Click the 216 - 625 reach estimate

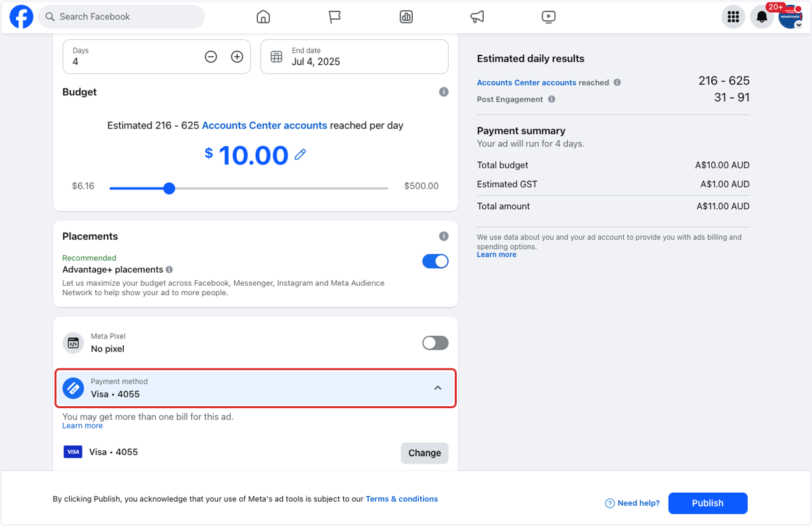coord(724,81)
